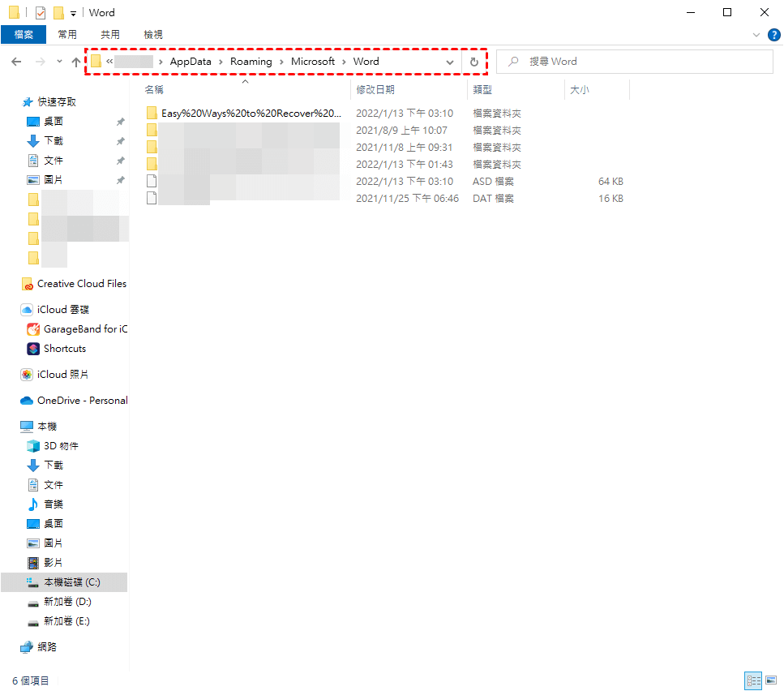Sort files by 修改日期 column
The width and height of the screenshot is (784, 691).
(x=375, y=90)
